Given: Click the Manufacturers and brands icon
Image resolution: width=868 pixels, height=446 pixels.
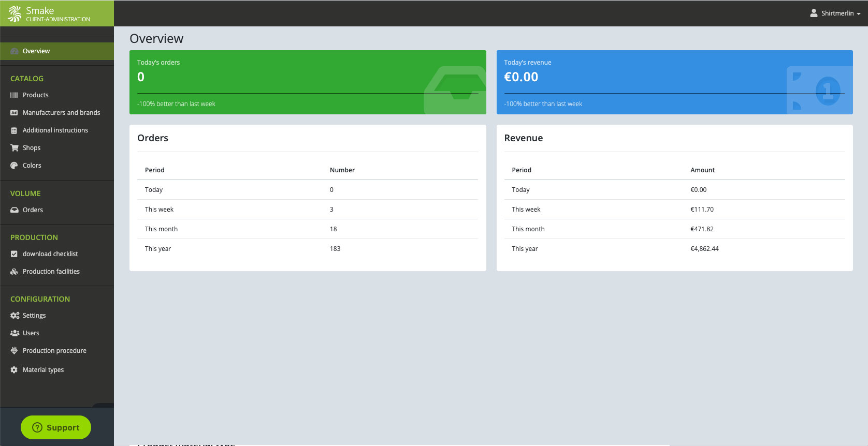Looking at the screenshot, I should [14, 113].
